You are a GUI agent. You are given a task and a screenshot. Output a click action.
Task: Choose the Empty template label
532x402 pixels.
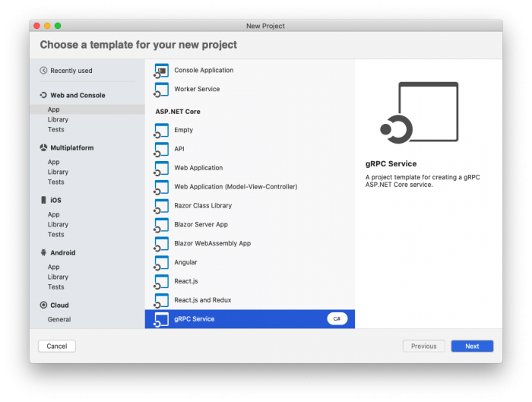[184, 130]
